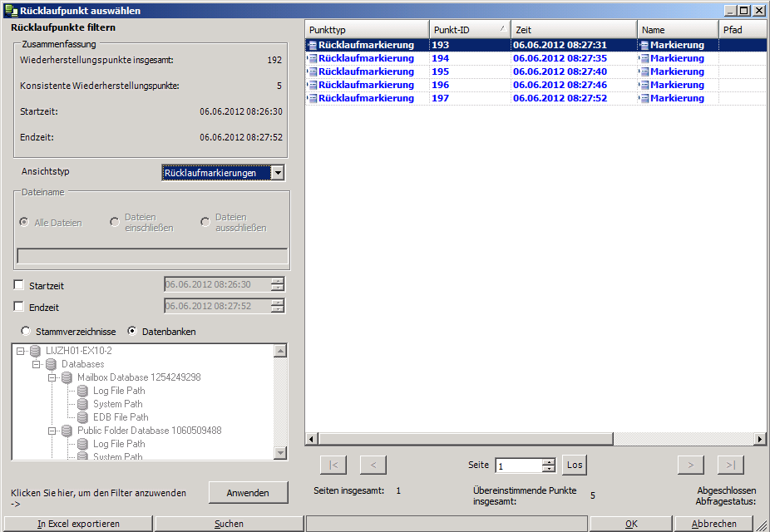Click the Seite page number input field
Screen dimensions: 770x532
(x=518, y=466)
